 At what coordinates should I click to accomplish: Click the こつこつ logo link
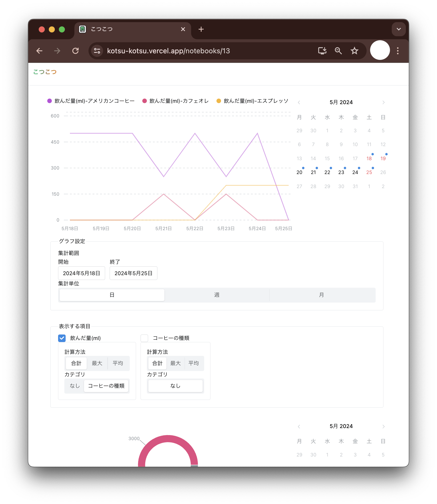(x=45, y=72)
